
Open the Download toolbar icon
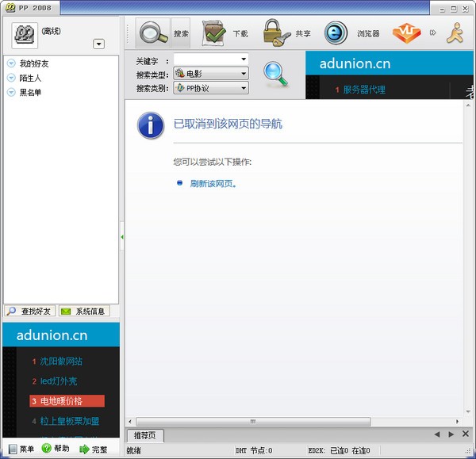(214, 33)
